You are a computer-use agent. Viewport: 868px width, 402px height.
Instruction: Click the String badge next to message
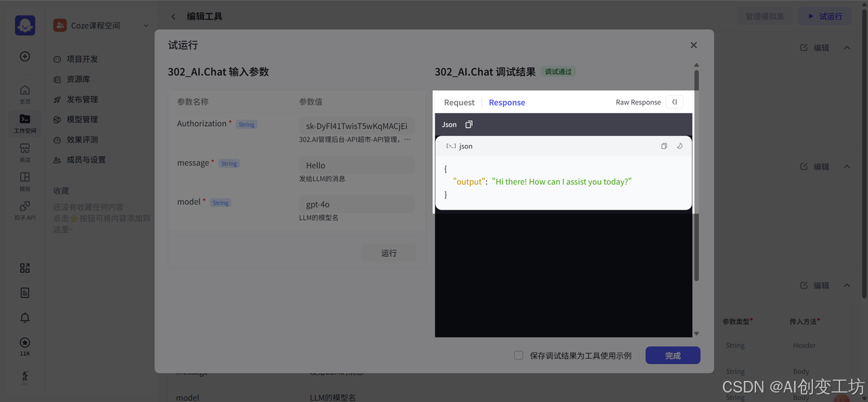229,163
